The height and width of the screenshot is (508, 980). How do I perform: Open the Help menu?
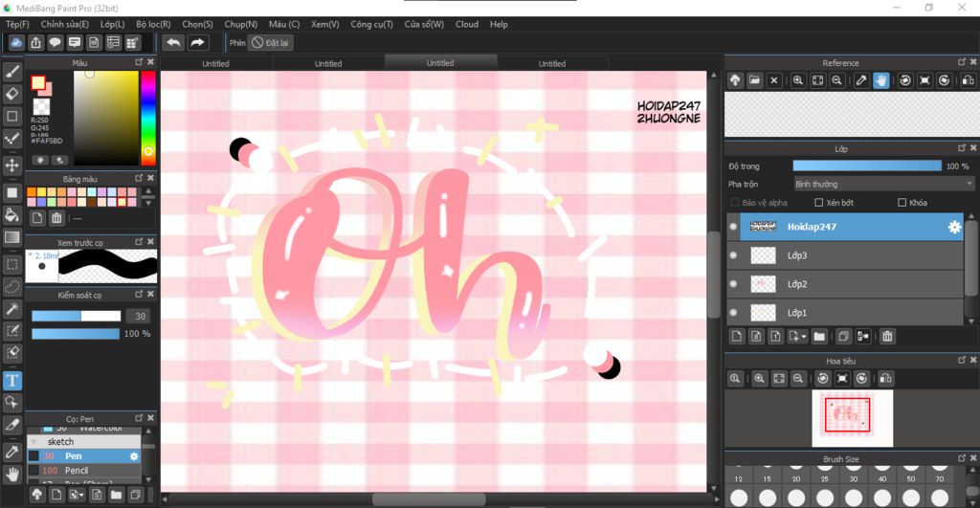point(499,24)
